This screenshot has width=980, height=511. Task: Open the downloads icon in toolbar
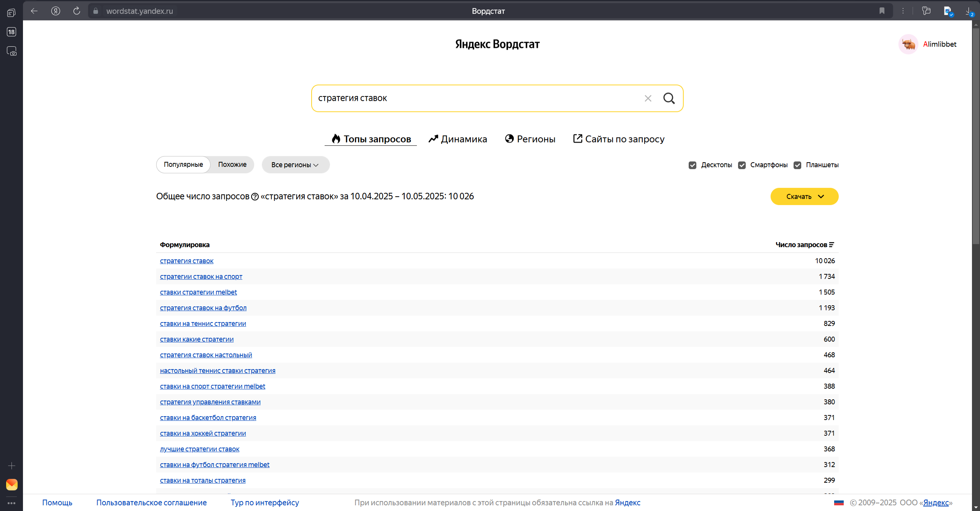pos(969,11)
